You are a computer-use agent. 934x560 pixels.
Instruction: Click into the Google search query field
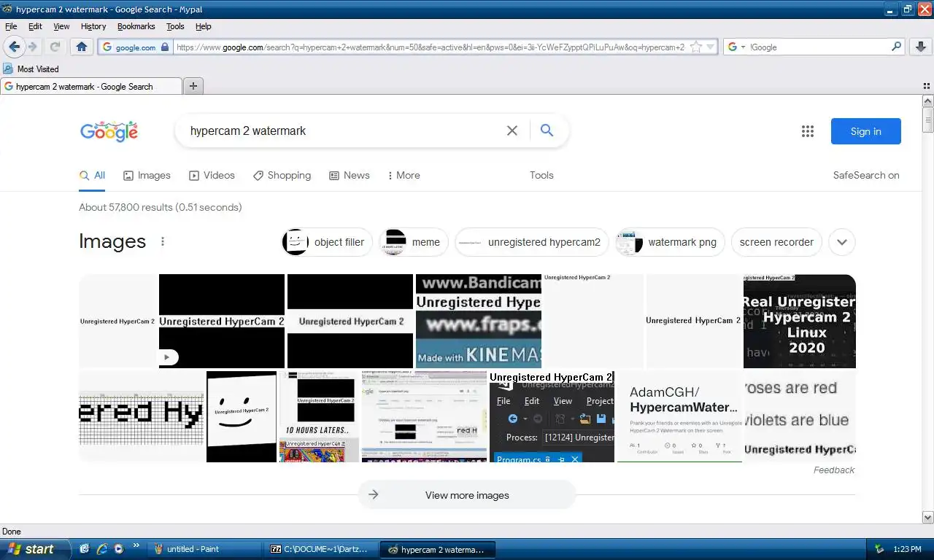tap(343, 131)
